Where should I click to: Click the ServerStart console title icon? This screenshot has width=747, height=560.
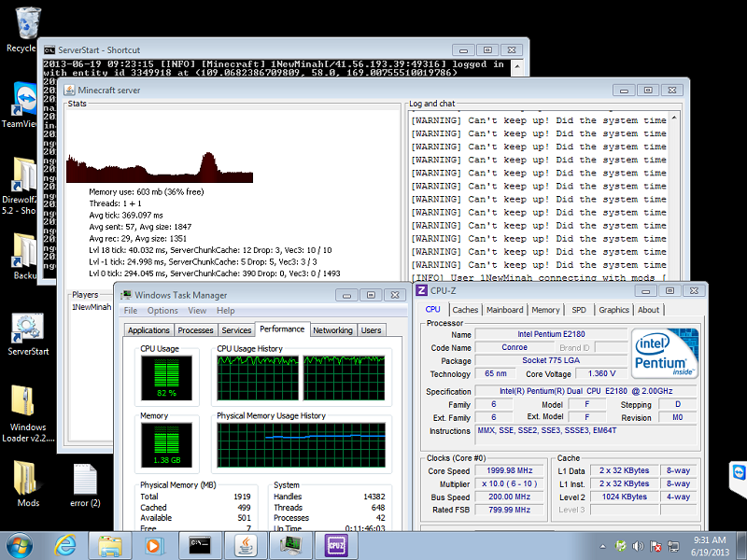(49, 50)
